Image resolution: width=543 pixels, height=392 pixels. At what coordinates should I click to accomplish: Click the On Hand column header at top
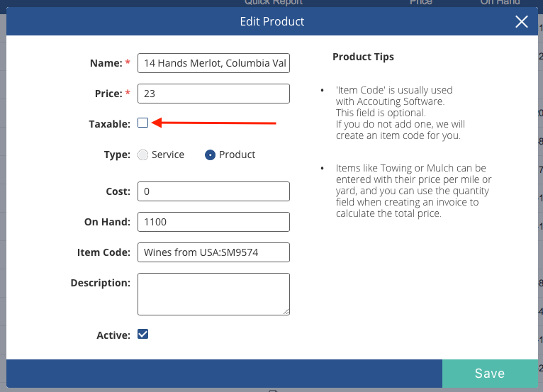(x=500, y=2)
